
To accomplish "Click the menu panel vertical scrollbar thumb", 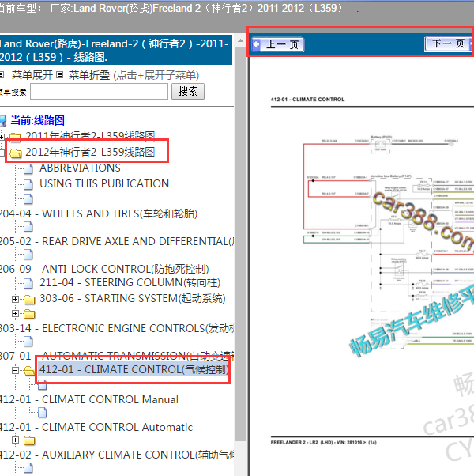I will pyautogui.click(x=240, y=244).
